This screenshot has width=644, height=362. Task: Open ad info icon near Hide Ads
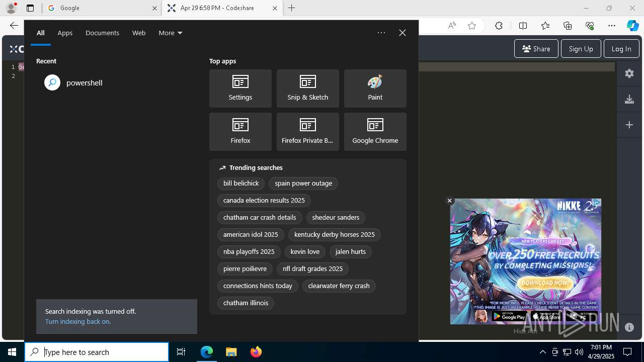pyautogui.click(x=629, y=327)
